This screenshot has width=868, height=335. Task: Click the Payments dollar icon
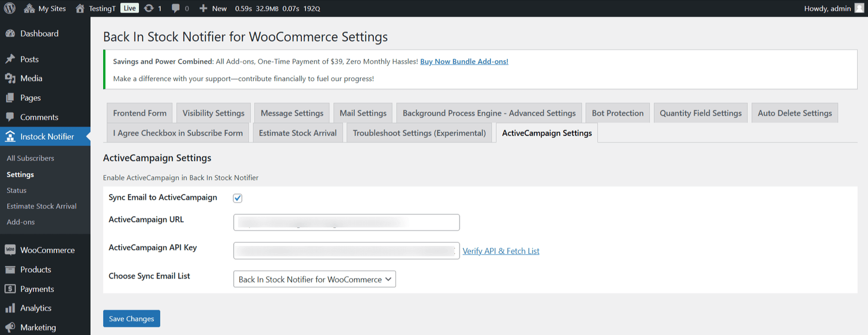(10, 289)
